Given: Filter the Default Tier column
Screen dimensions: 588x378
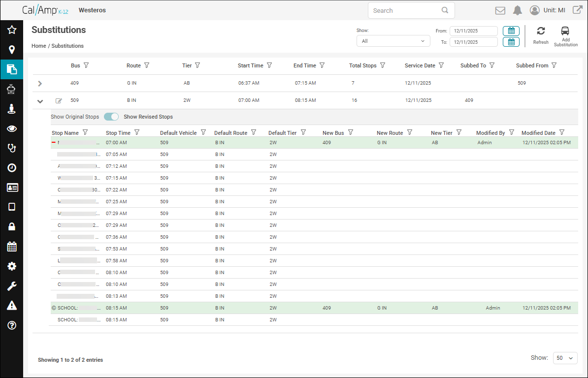Looking at the screenshot, I should [303, 132].
